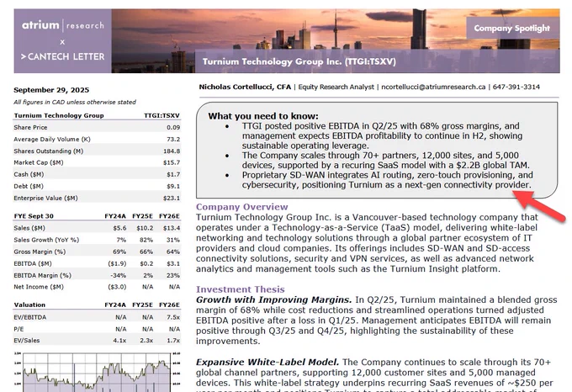The height and width of the screenshot is (392, 572).
Task: Click the Sales Growth (YoY %) row label
Action: (x=46, y=240)
